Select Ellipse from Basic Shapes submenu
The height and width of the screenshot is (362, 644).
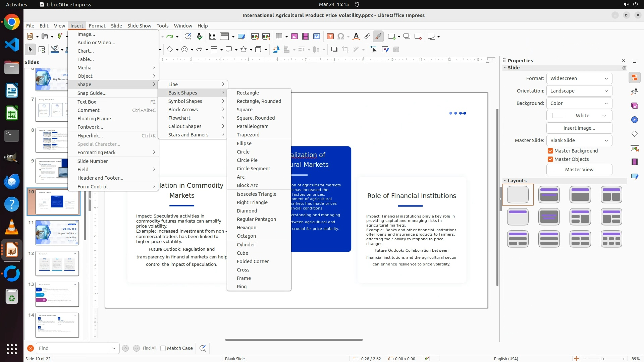point(244,143)
